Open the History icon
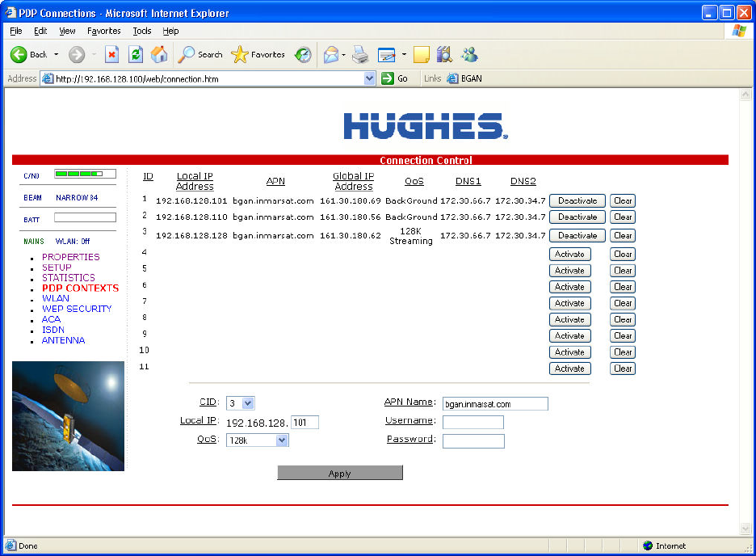 (303, 54)
